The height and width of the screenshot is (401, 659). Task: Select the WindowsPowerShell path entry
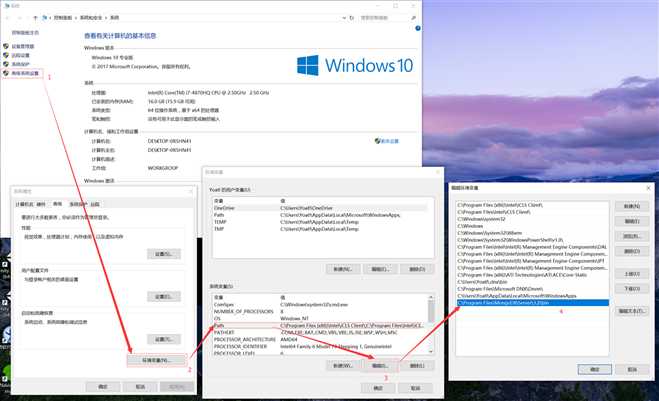(532, 240)
